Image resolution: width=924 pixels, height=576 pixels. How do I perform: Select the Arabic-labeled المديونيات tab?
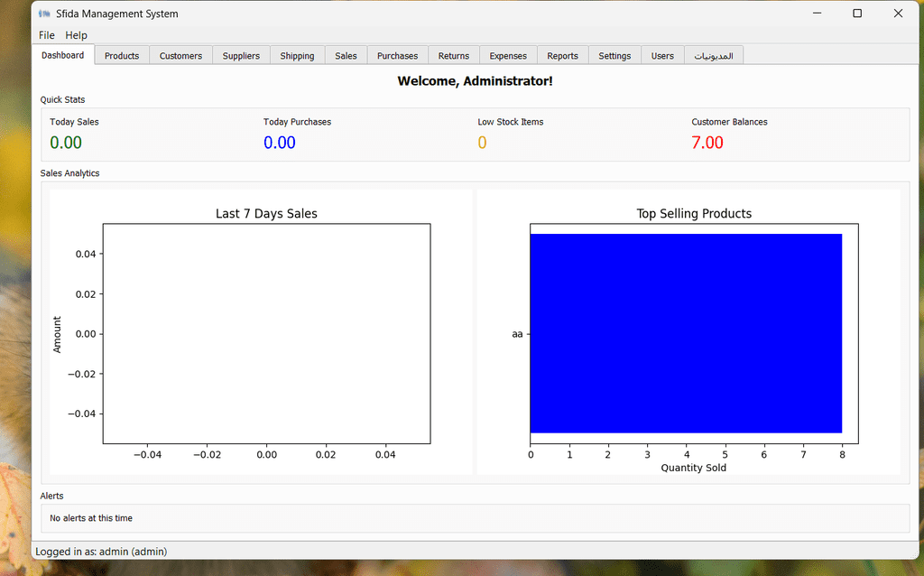[713, 56]
